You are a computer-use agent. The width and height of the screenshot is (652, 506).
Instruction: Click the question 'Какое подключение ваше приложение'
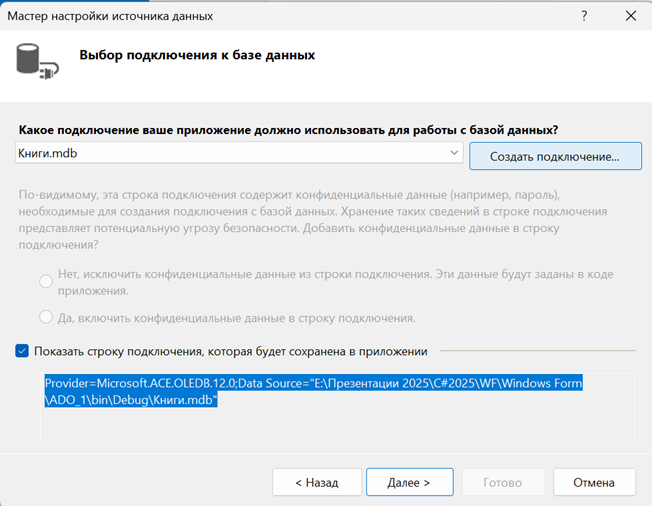[x=287, y=130]
